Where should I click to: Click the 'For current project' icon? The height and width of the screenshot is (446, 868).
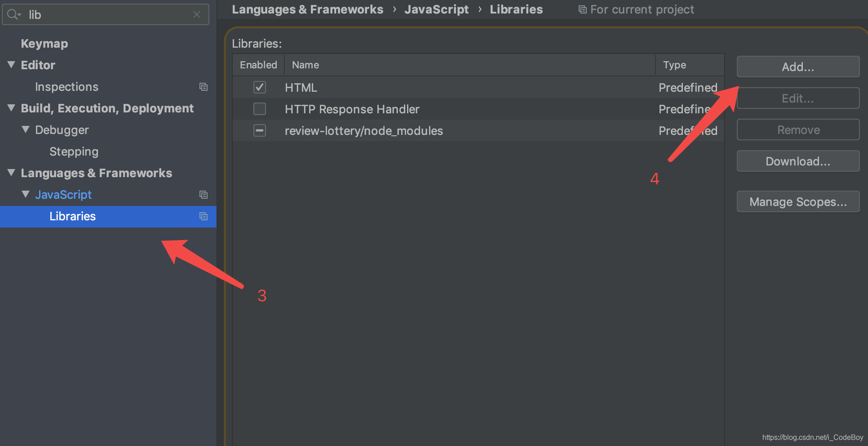(583, 9)
